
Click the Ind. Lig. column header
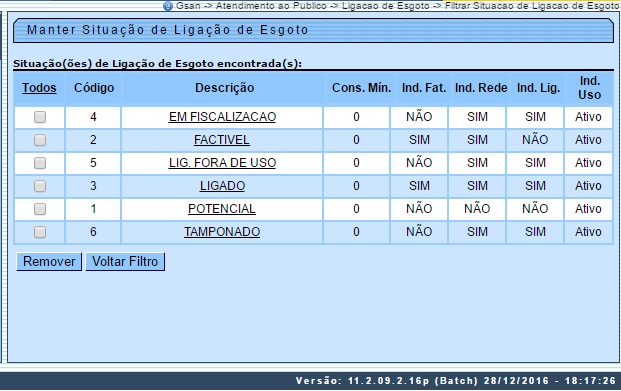(x=538, y=88)
